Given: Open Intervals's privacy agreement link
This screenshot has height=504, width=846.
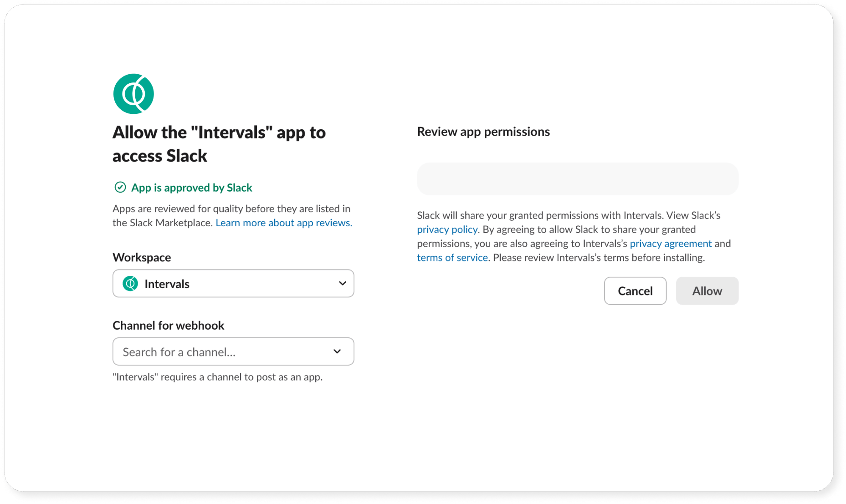Looking at the screenshot, I should click(670, 244).
